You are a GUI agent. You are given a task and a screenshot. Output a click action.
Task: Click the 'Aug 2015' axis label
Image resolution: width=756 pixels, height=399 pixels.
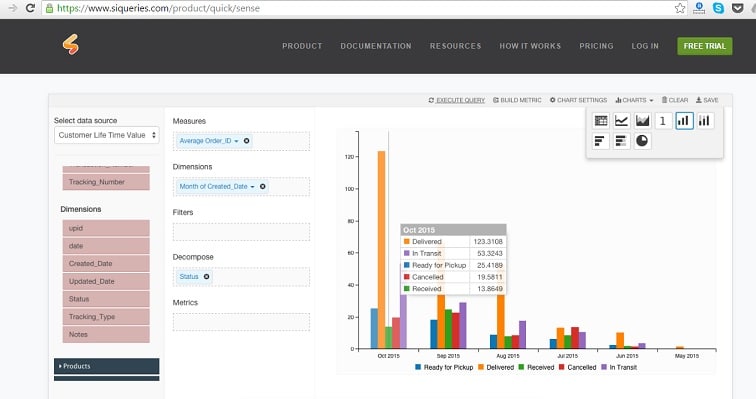click(x=508, y=356)
